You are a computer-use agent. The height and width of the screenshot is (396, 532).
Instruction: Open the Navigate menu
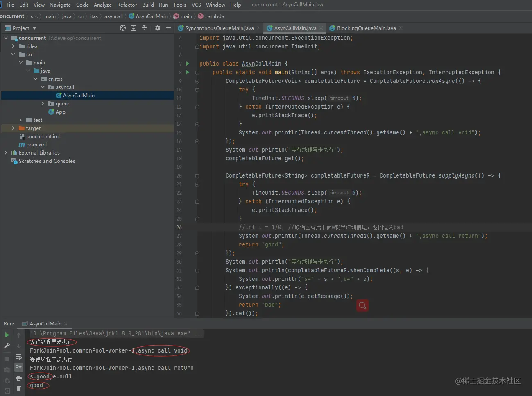click(x=60, y=5)
